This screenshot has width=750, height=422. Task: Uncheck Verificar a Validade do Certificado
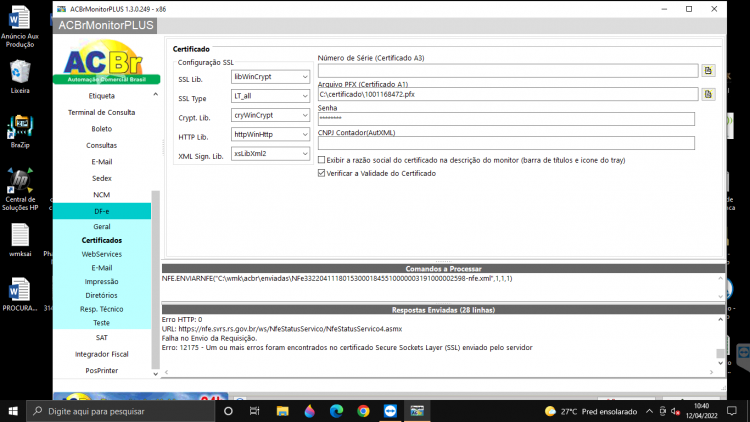(x=321, y=173)
